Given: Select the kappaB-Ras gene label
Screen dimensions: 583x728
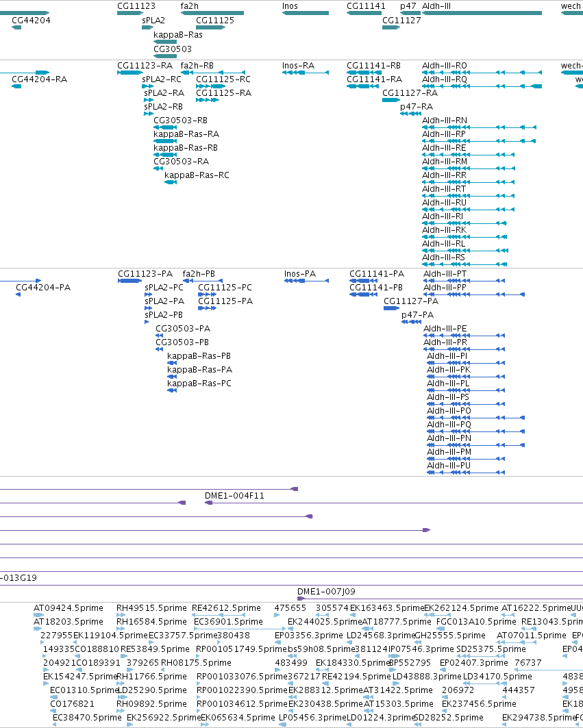Looking at the screenshot, I should (x=178, y=34).
